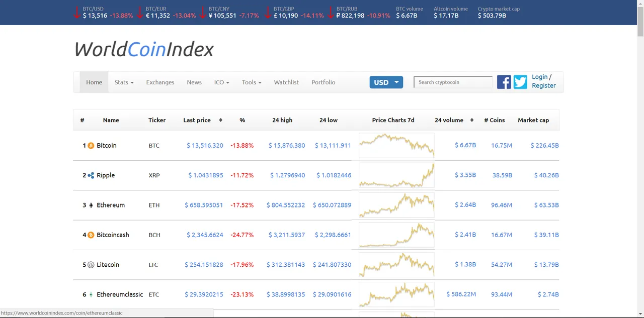The width and height of the screenshot is (644, 318).
Task: Click Crypto market cap $ 503.79B
Action: point(492,16)
